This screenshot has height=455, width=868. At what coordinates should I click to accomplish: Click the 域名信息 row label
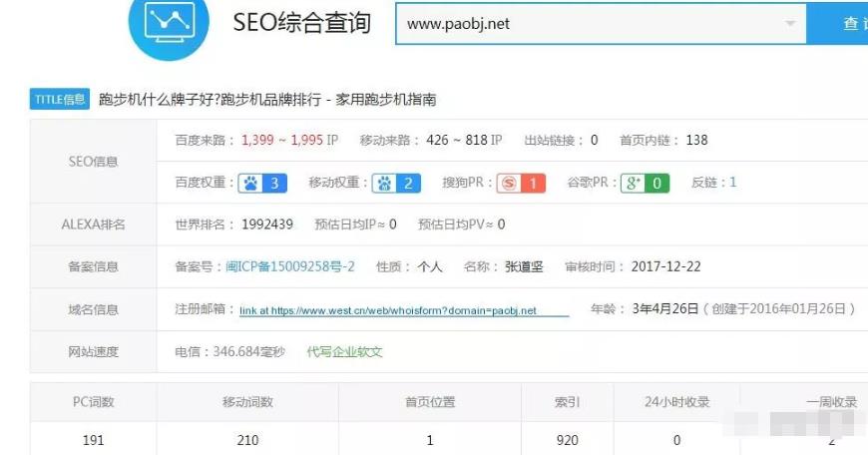click(93, 310)
